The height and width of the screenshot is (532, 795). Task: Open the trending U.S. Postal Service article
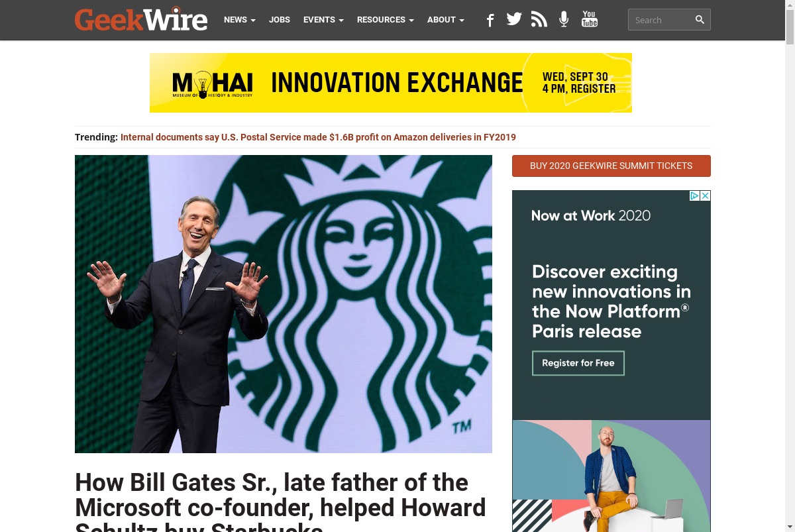click(318, 137)
